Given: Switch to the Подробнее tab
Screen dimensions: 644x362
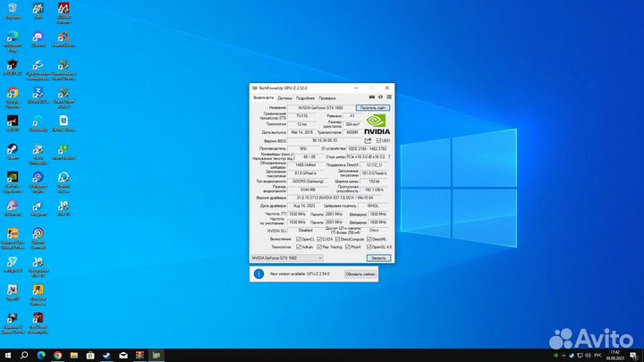Looking at the screenshot, I should pyautogui.click(x=305, y=98).
